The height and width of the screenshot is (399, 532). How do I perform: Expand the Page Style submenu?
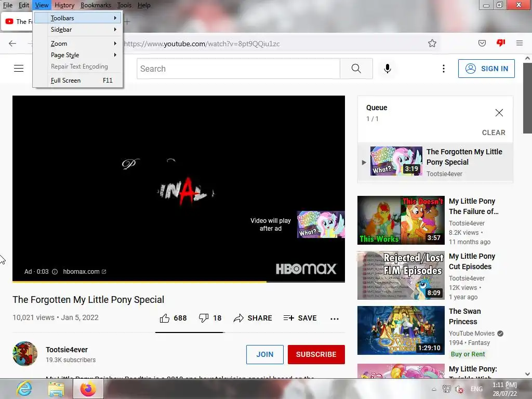[x=78, y=55]
